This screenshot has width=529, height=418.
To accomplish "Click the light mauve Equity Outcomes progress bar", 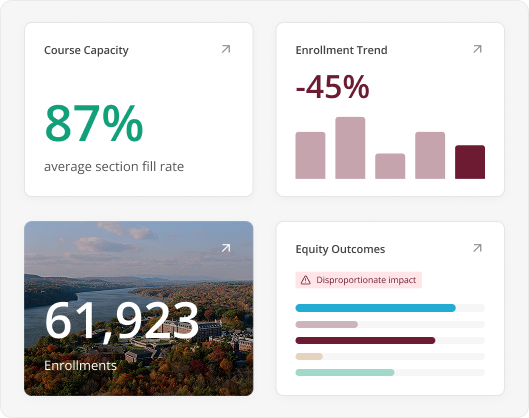I will [327, 324].
